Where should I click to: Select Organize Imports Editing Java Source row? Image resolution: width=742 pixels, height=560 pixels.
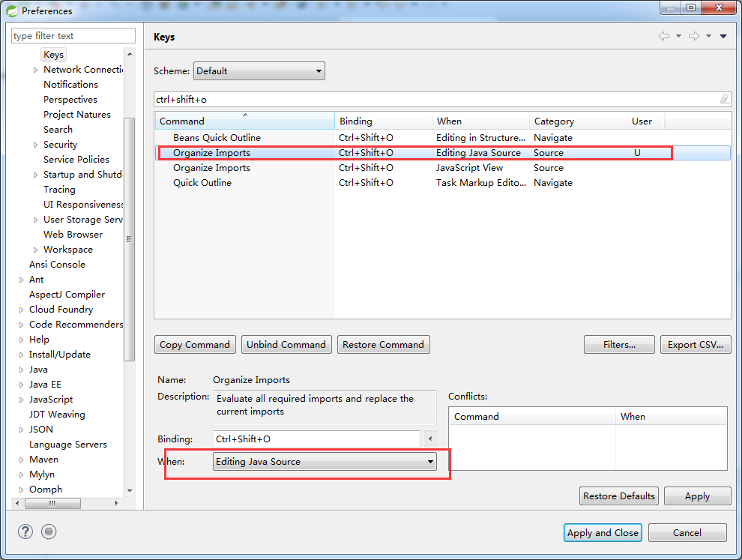click(442, 152)
